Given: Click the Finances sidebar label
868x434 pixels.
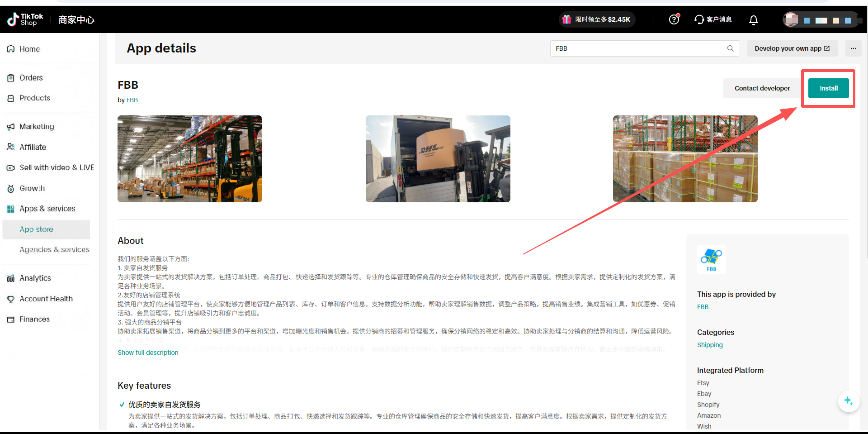Looking at the screenshot, I should [34, 319].
